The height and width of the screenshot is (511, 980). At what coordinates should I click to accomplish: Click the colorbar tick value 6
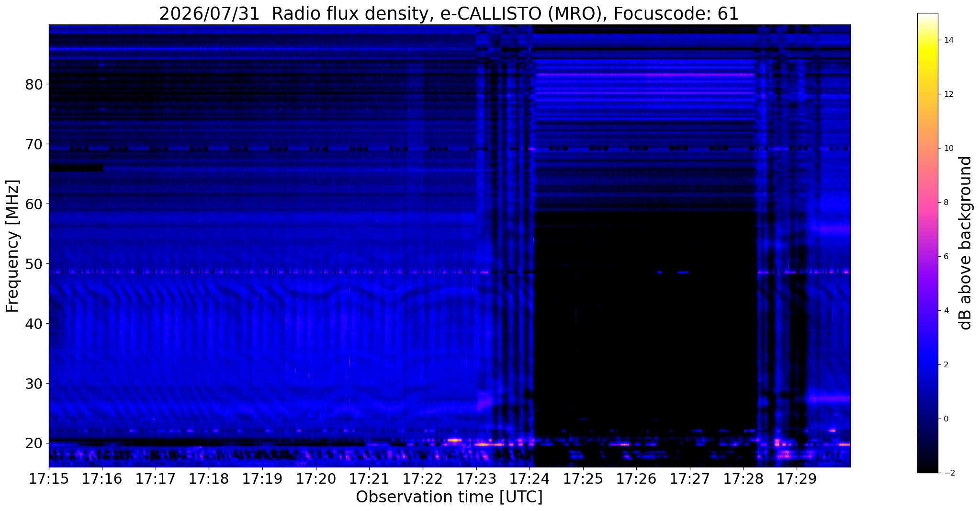946,257
